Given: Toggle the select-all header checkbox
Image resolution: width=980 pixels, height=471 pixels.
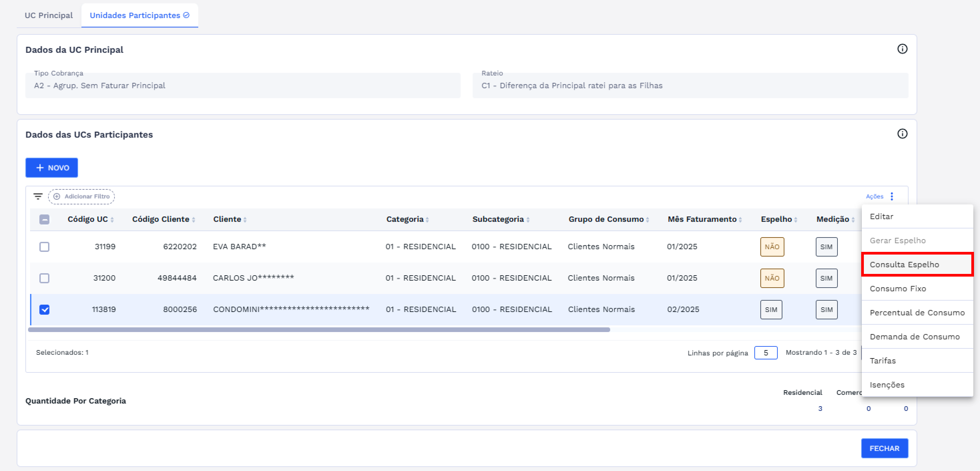Looking at the screenshot, I should coord(44,219).
